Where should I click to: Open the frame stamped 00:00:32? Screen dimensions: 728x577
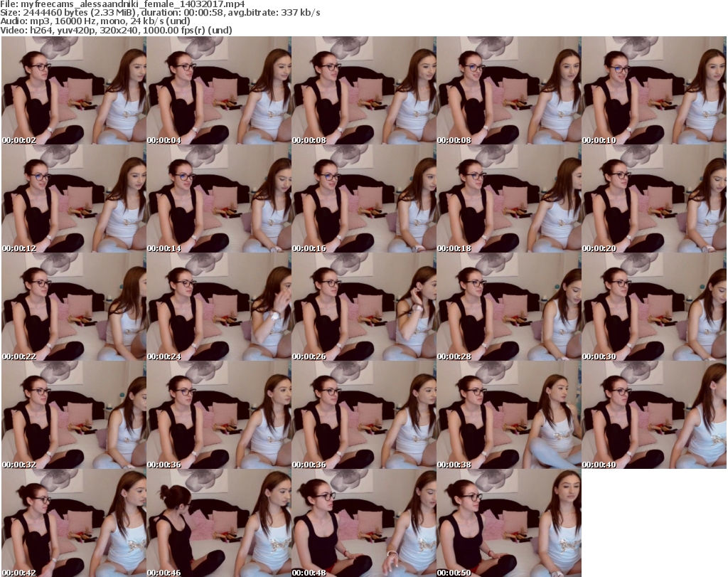coord(74,415)
